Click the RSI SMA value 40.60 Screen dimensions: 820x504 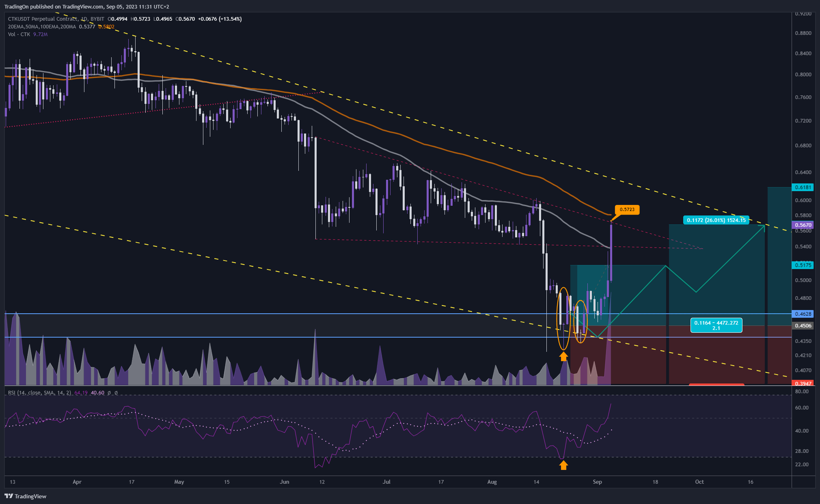[97, 393]
